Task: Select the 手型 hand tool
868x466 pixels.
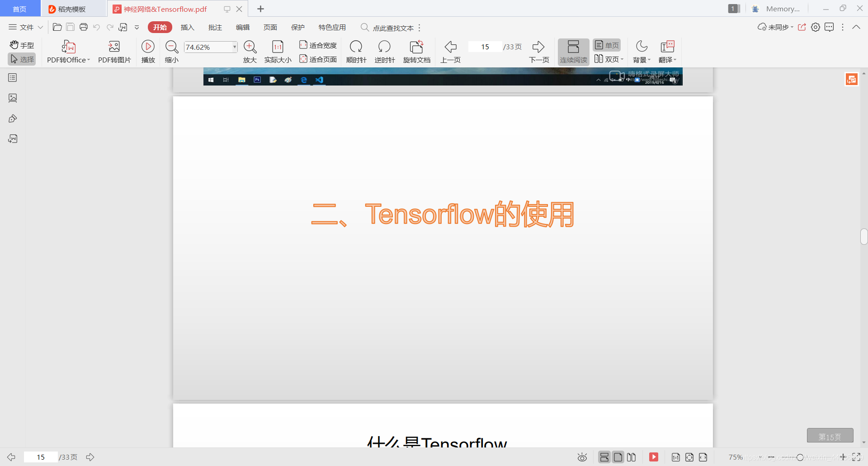Action: coord(22,45)
